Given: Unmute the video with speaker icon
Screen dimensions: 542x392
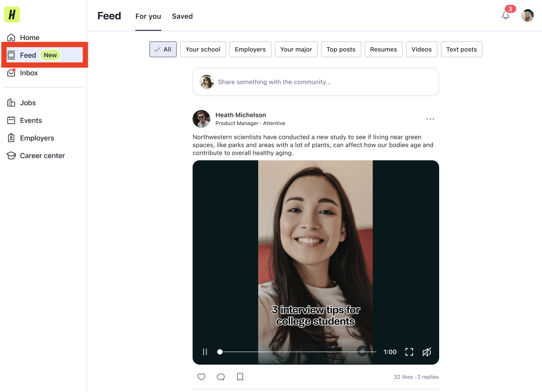Looking at the screenshot, I should point(426,352).
